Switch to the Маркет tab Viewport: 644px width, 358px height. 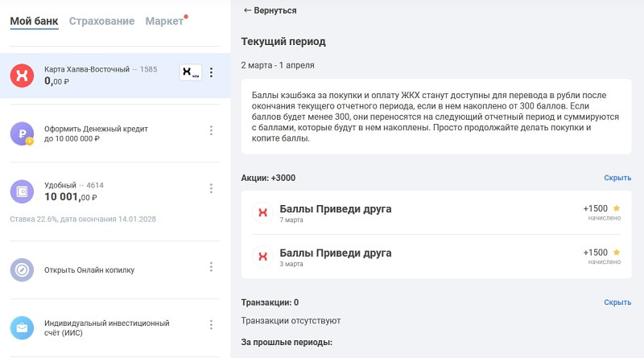point(164,21)
